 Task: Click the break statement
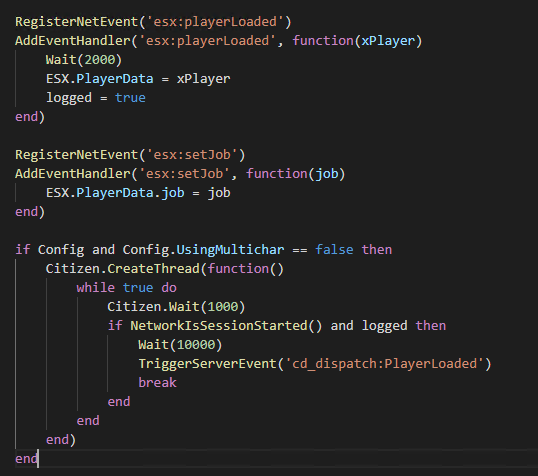click(x=157, y=383)
